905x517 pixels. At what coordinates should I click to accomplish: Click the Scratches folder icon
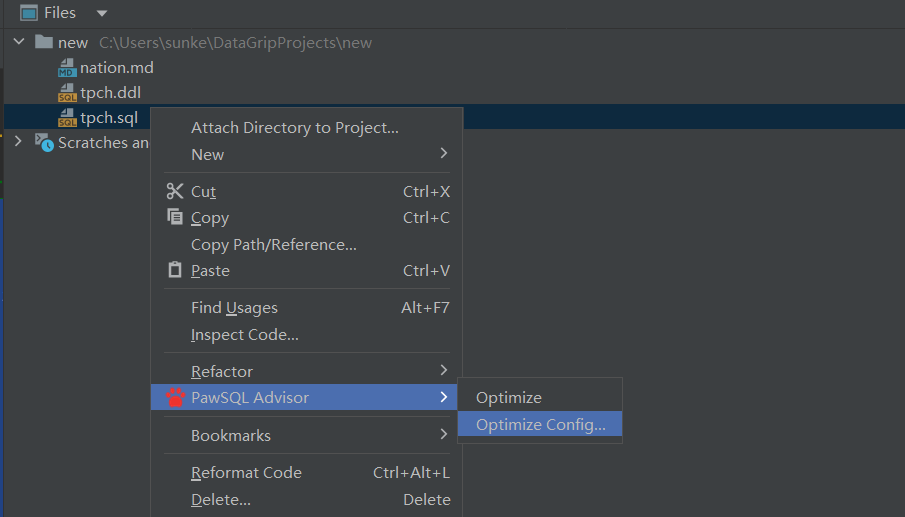point(44,143)
